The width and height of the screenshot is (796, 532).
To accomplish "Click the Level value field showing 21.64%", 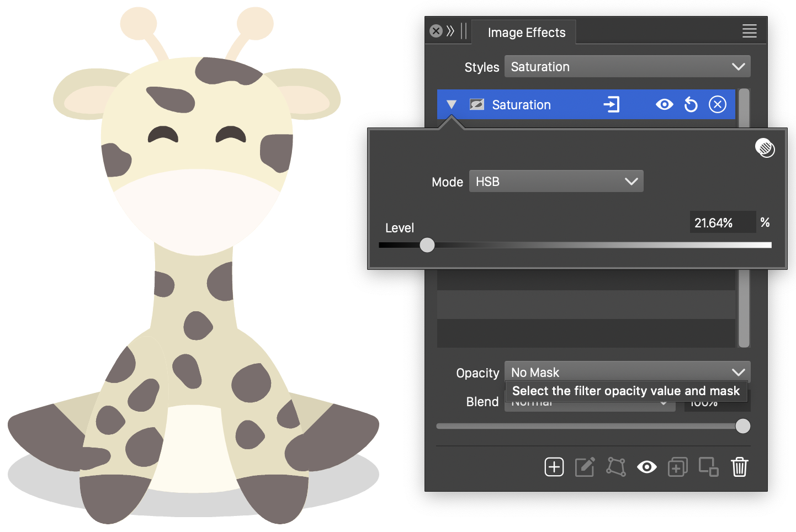I will pyautogui.click(x=721, y=222).
